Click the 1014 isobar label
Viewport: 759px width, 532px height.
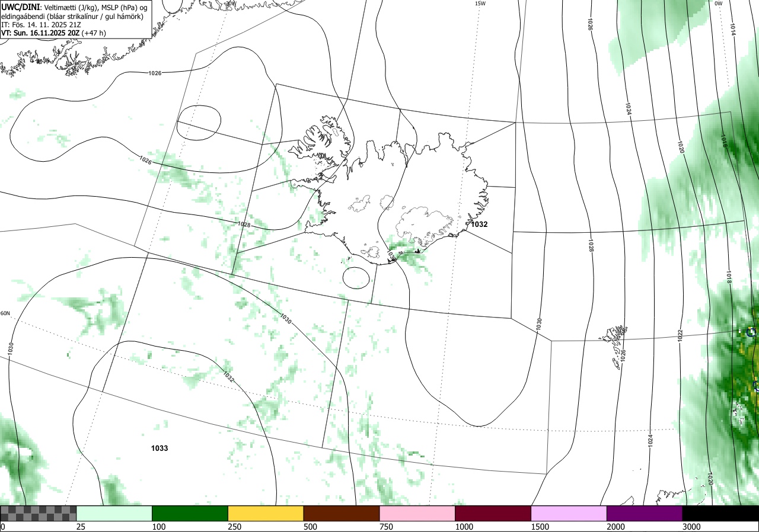[x=732, y=30]
